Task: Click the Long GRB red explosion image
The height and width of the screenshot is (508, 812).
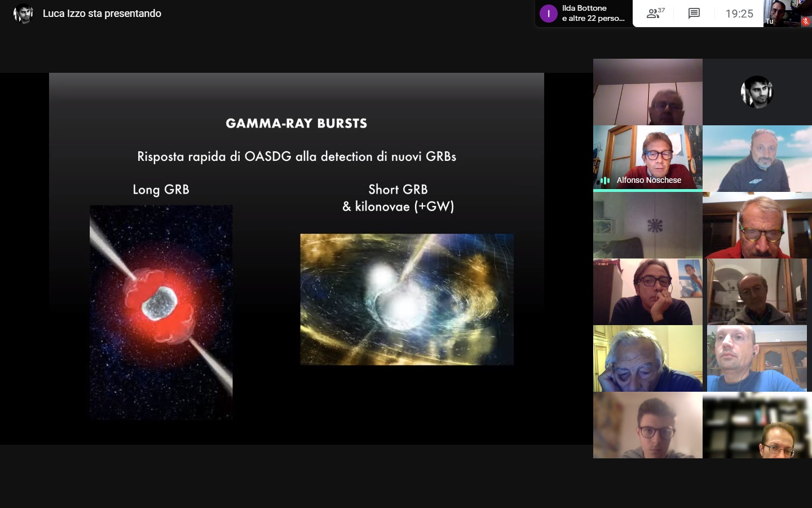Action: [161, 312]
